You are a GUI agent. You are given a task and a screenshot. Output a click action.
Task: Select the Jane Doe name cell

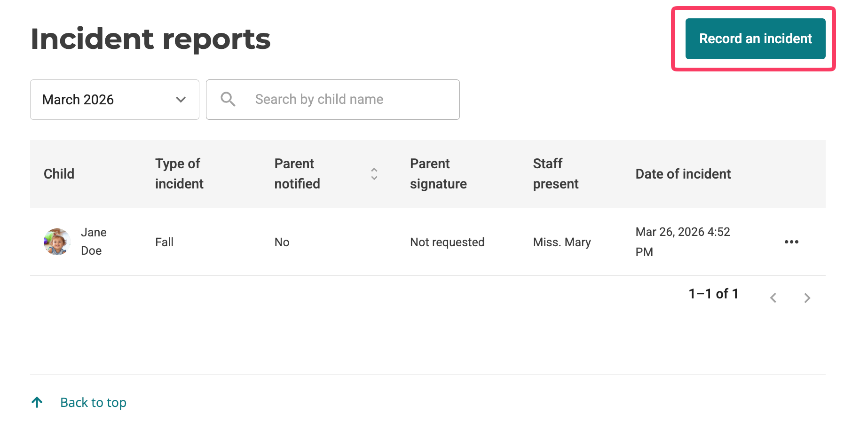point(94,242)
